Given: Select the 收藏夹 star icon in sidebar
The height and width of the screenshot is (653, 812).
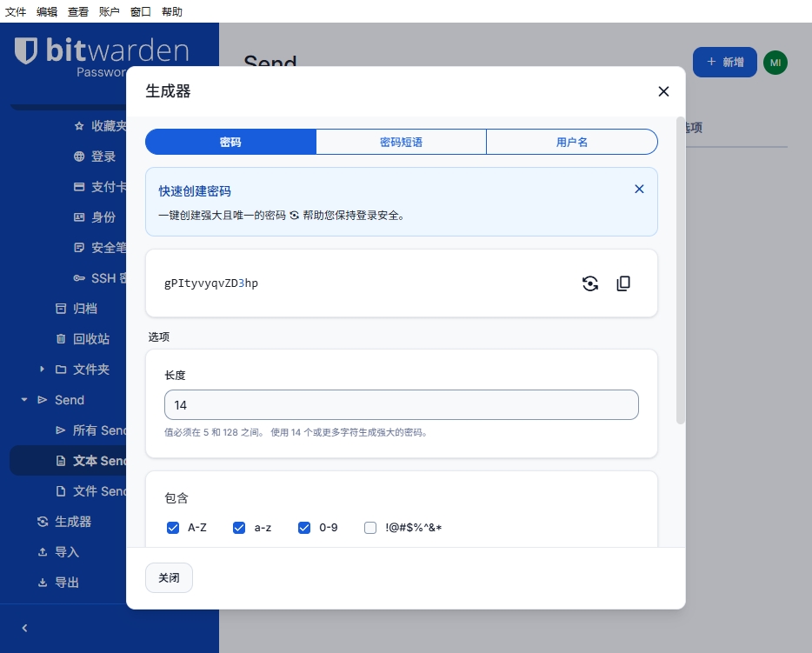Looking at the screenshot, I should pyautogui.click(x=79, y=126).
